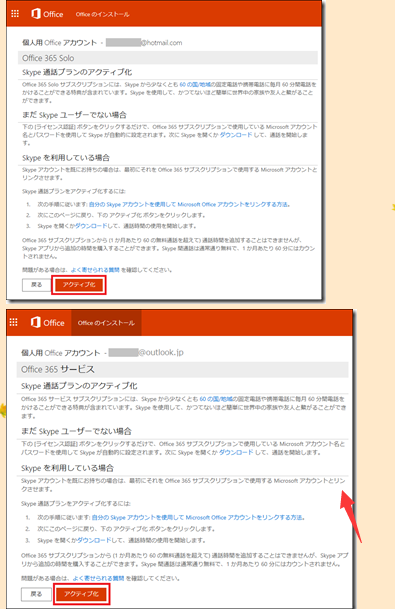Click the Office logo in bottom window

pyautogui.click(x=47, y=322)
